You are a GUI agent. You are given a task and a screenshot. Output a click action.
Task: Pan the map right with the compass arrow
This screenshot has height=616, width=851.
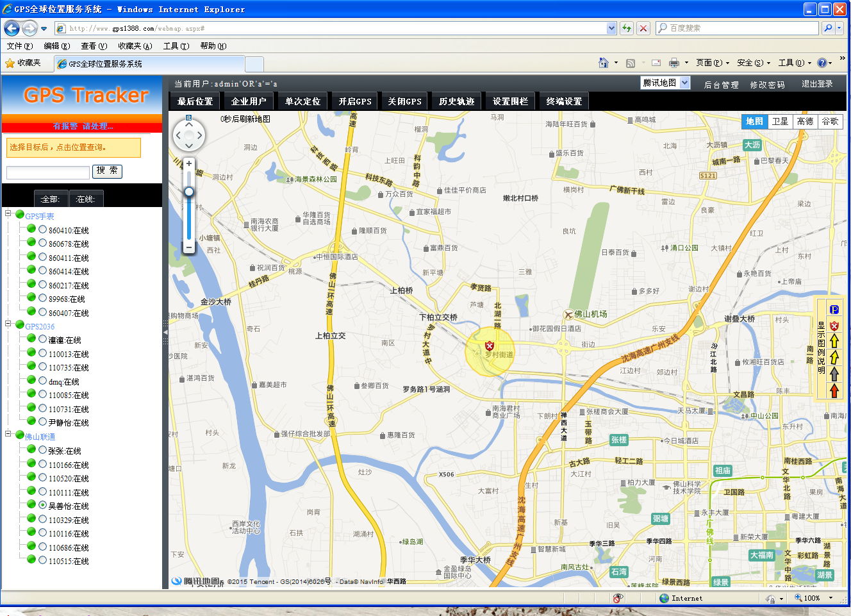(x=200, y=135)
